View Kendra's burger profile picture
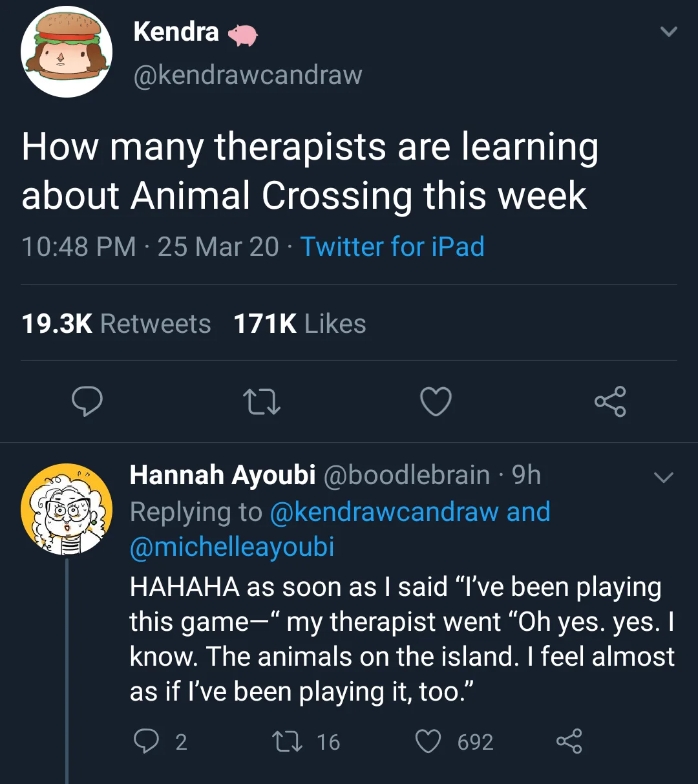Viewport: 698px width, 784px height. coord(67,52)
